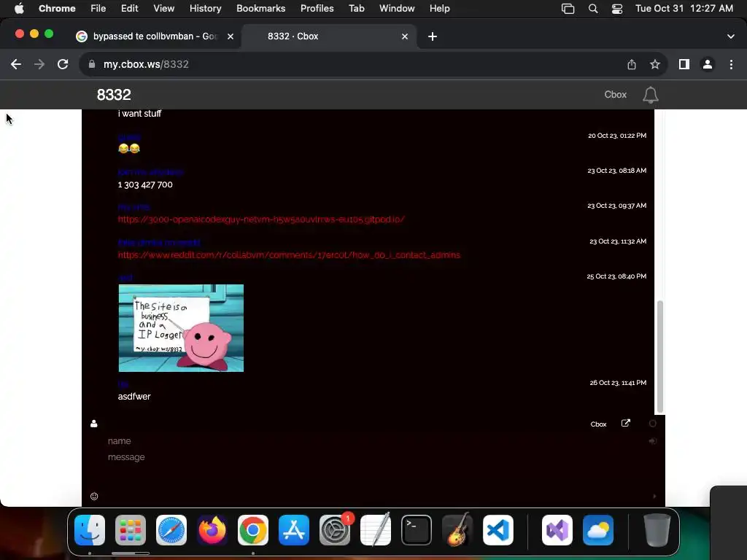
Task: Switch to the 'bypassed te collbvmban' tab
Action: pos(155,36)
